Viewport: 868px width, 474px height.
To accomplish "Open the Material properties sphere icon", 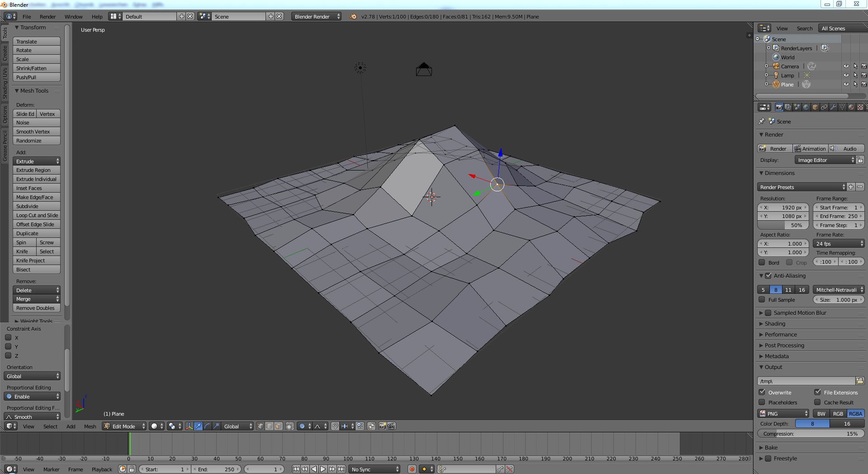I will tap(851, 107).
